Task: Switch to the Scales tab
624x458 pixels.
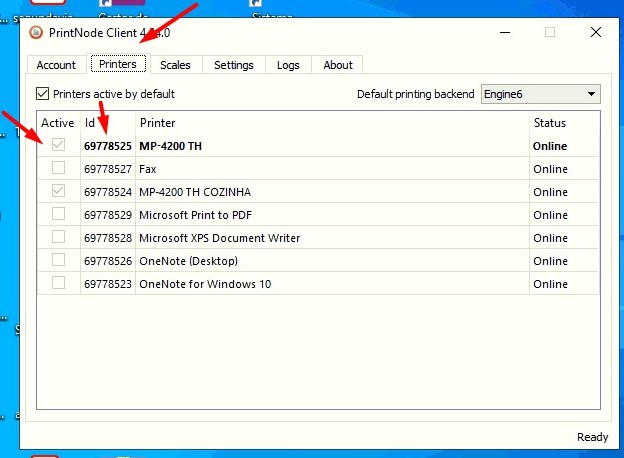Action: click(176, 65)
